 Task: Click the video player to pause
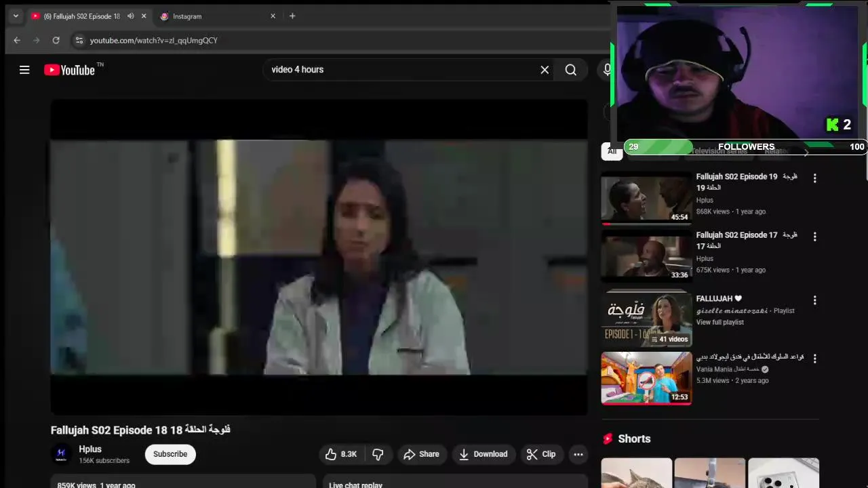[319, 257]
